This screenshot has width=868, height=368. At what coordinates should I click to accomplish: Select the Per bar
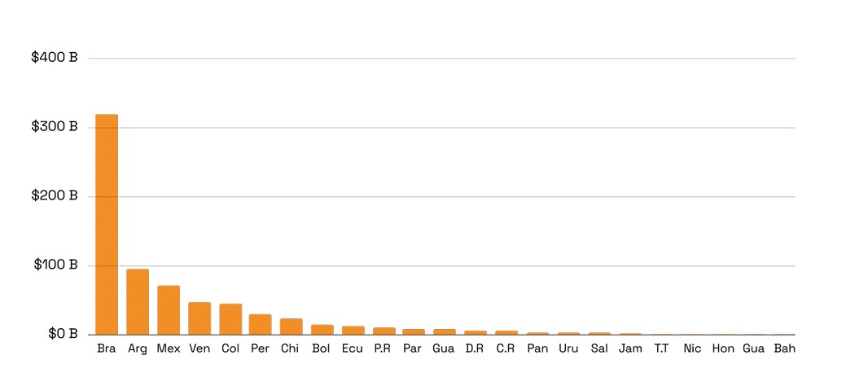(261, 324)
